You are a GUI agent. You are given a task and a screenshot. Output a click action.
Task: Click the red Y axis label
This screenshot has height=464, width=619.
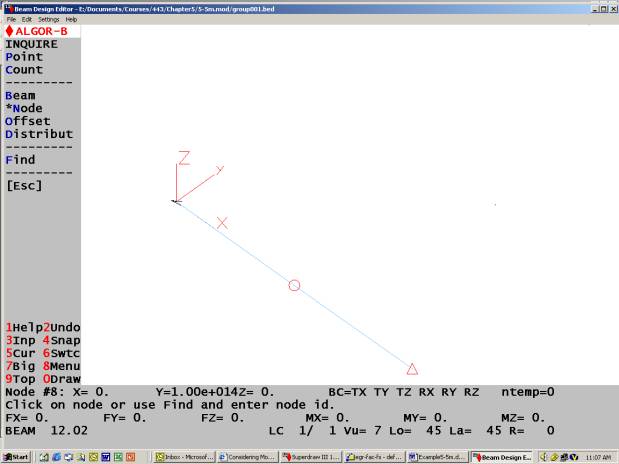click(220, 170)
